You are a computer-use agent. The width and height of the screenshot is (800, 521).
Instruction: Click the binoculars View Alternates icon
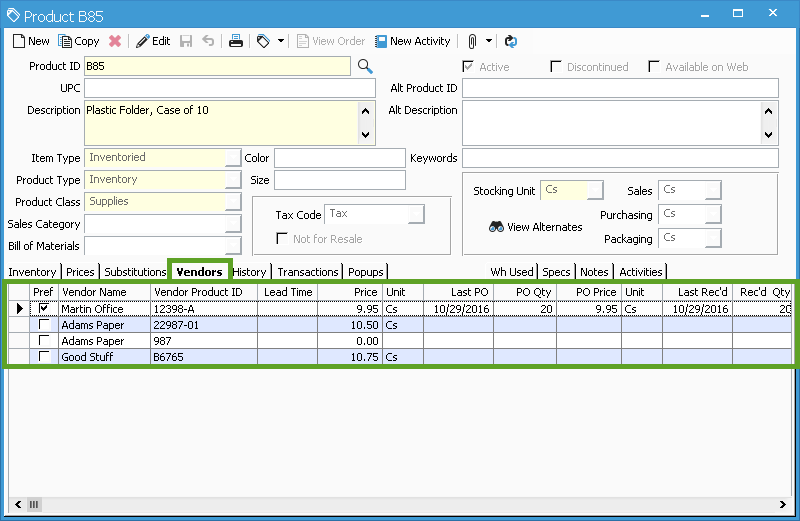(x=496, y=227)
